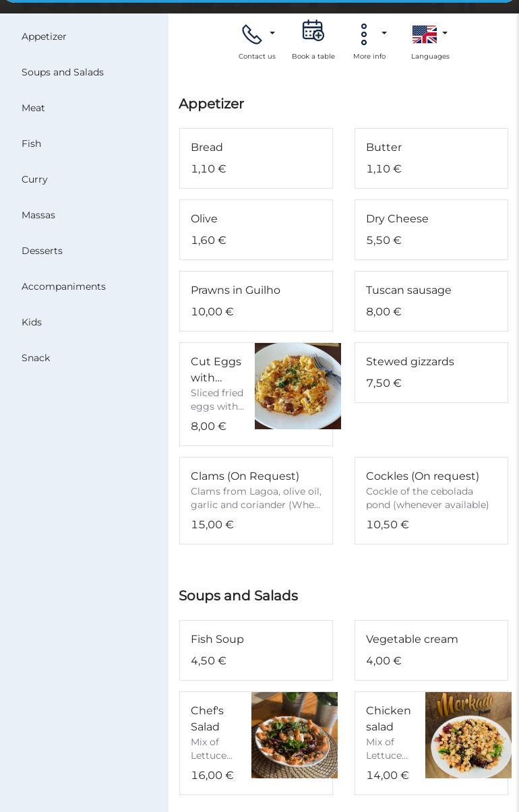Click the Dry Cheese item card
Viewport: 519px width, 812px height.
pyautogui.click(x=431, y=230)
